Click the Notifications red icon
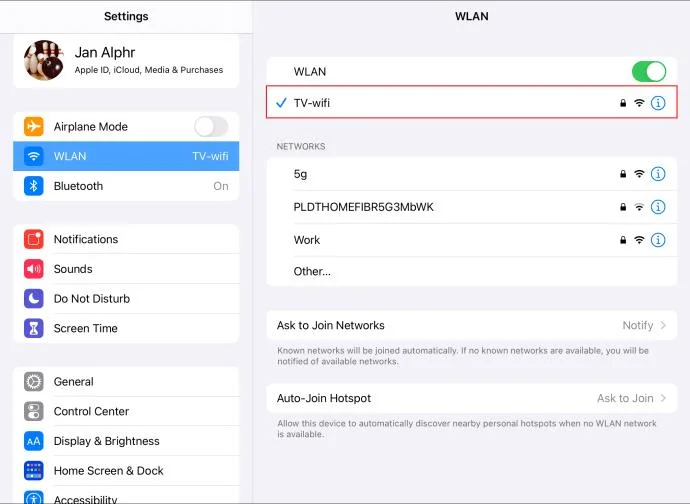Screen dimensions: 690x504 34,239
